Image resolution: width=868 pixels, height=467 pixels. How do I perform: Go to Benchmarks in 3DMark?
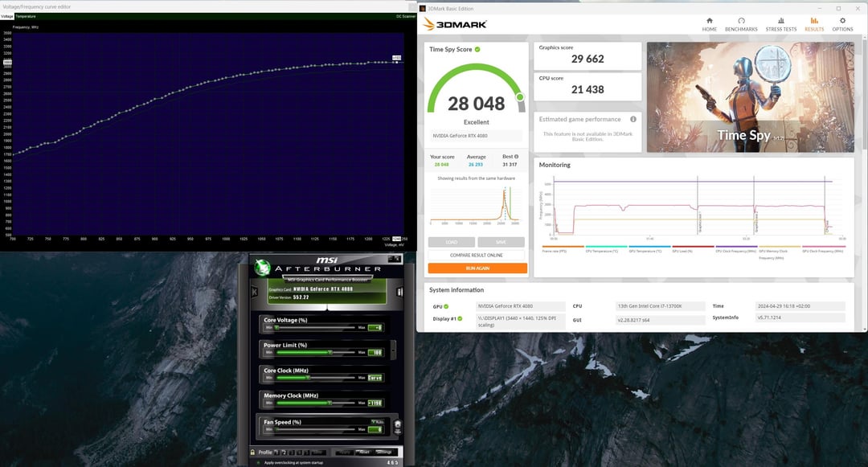[x=741, y=25]
